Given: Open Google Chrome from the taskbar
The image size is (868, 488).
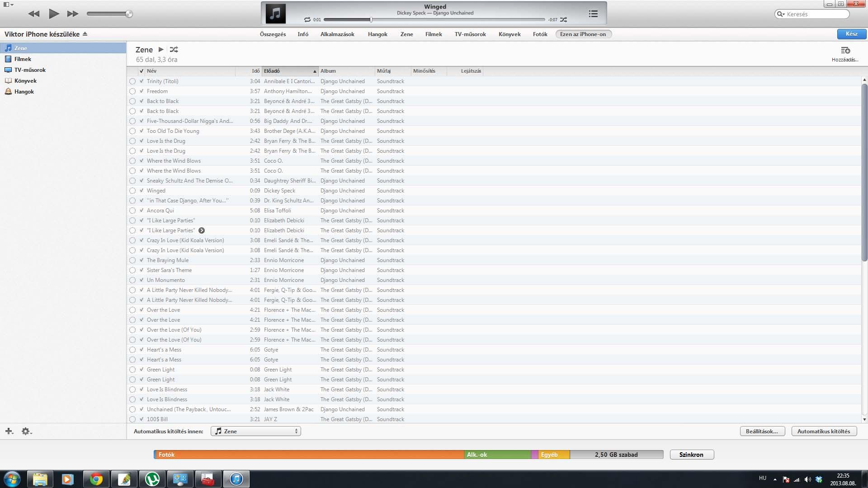Looking at the screenshot, I should coord(96,479).
